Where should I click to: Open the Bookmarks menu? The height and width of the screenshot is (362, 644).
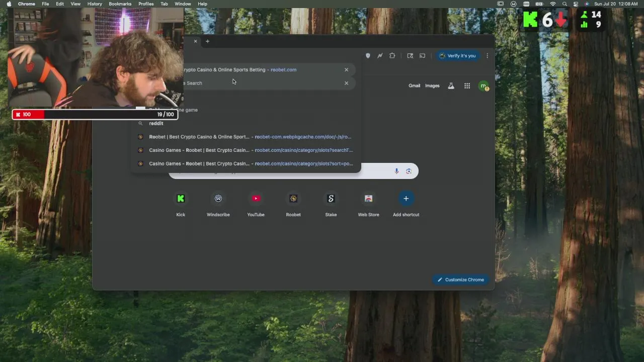coord(120,4)
